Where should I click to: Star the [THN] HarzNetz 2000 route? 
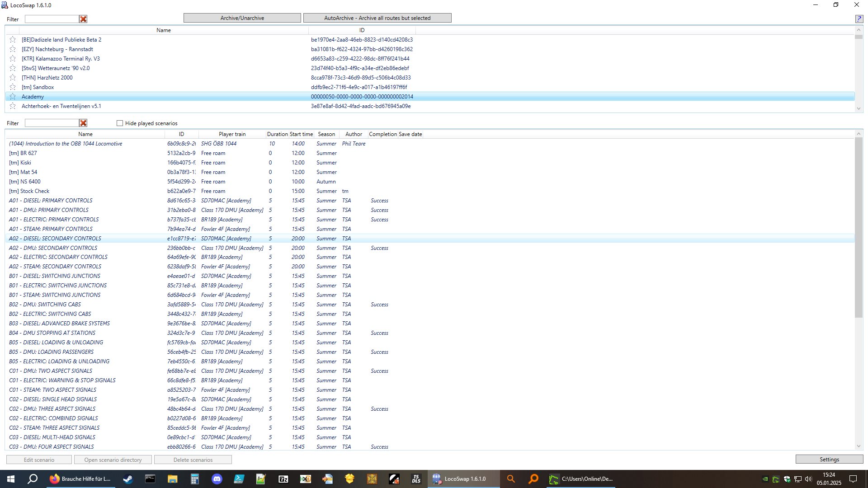(x=13, y=78)
